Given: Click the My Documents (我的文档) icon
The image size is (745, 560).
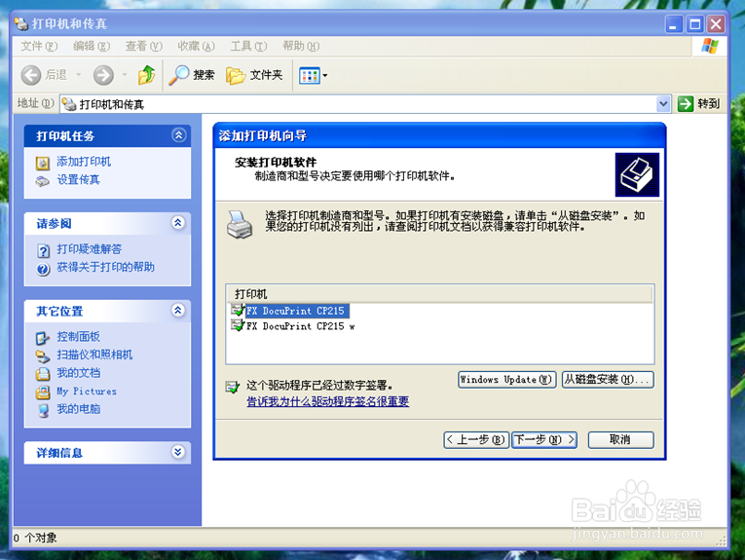Looking at the screenshot, I should [43, 374].
